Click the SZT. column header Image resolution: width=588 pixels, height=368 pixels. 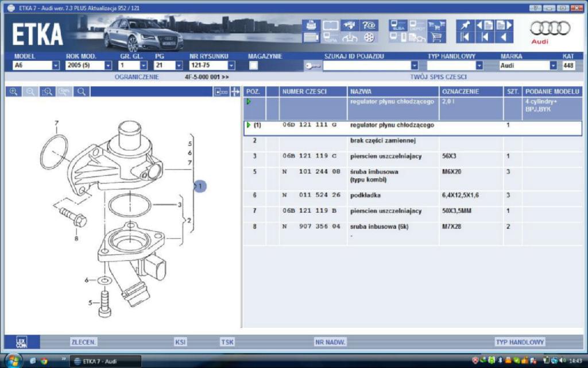click(x=512, y=91)
